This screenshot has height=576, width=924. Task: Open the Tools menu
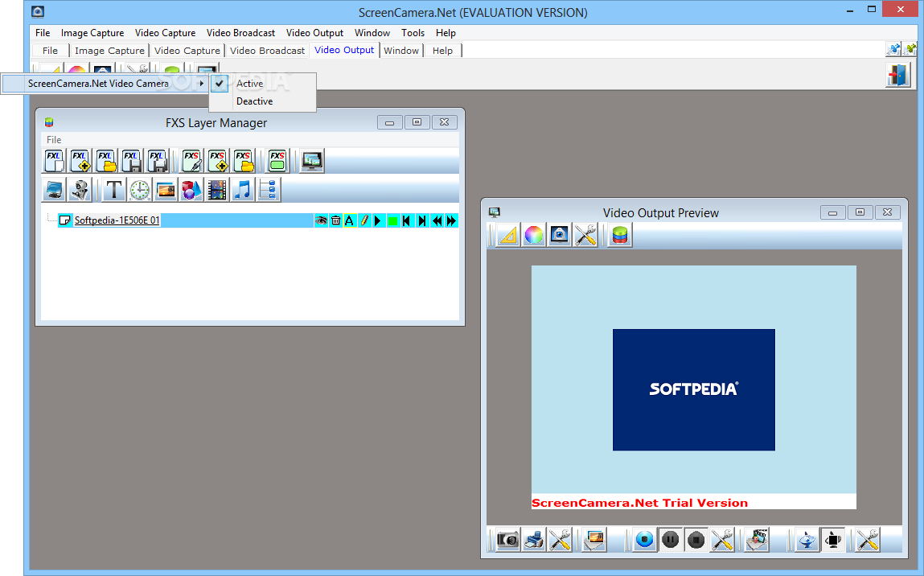[413, 33]
